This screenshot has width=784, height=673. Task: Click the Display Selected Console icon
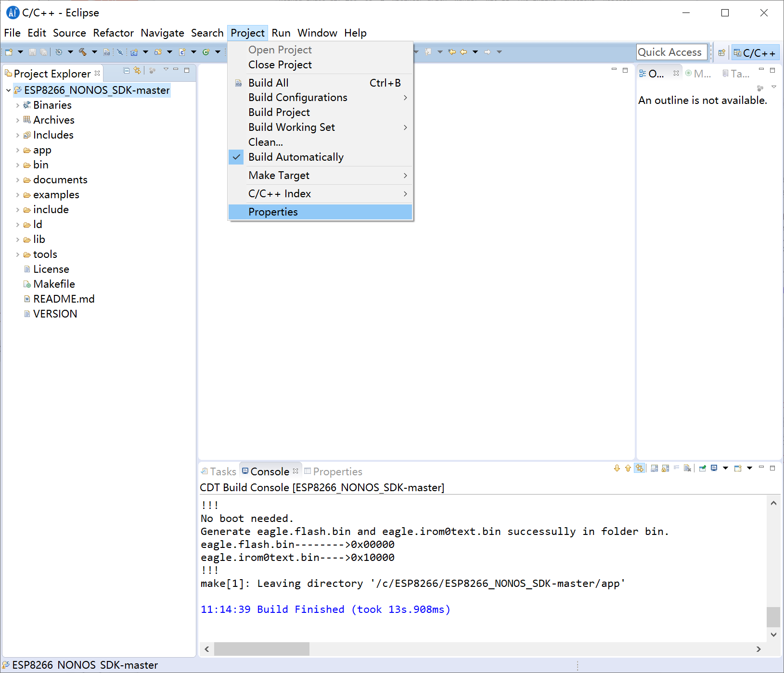pyautogui.click(x=714, y=468)
